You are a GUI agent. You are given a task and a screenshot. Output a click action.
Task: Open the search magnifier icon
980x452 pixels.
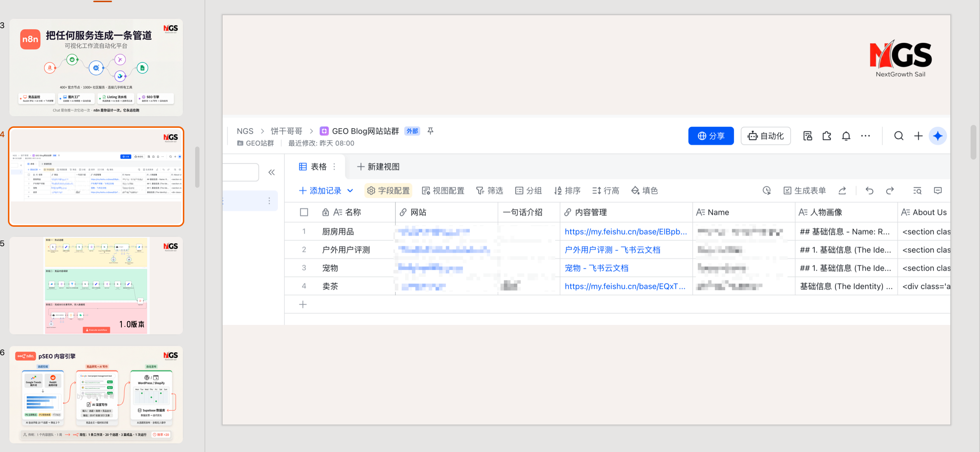coord(899,136)
